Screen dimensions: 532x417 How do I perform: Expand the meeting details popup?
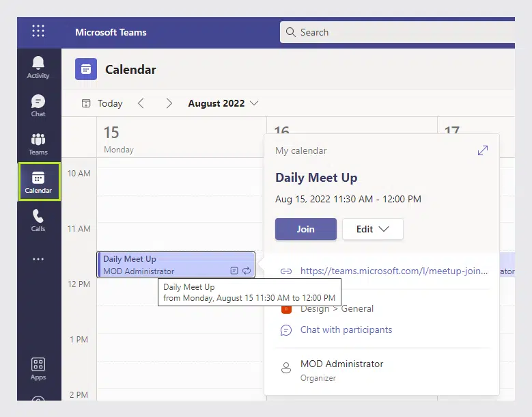pos(482,150)
